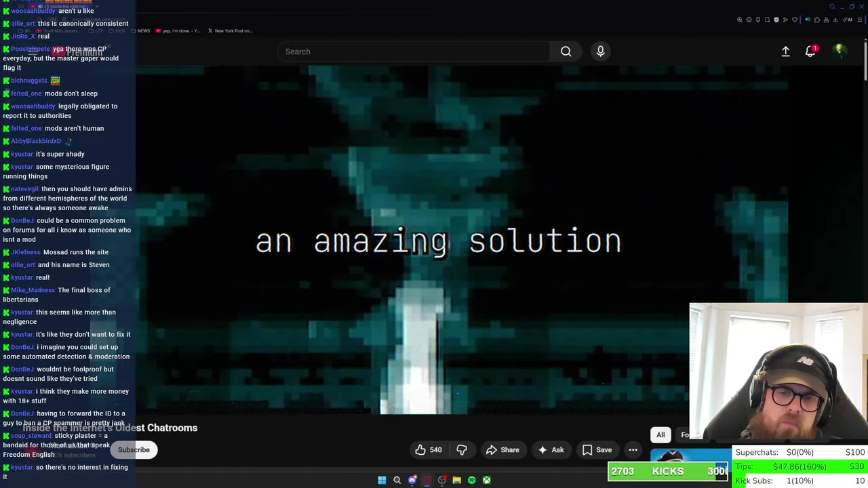Open Discord from the taskbar
The image size is (868, 488).
coord(412,480)
